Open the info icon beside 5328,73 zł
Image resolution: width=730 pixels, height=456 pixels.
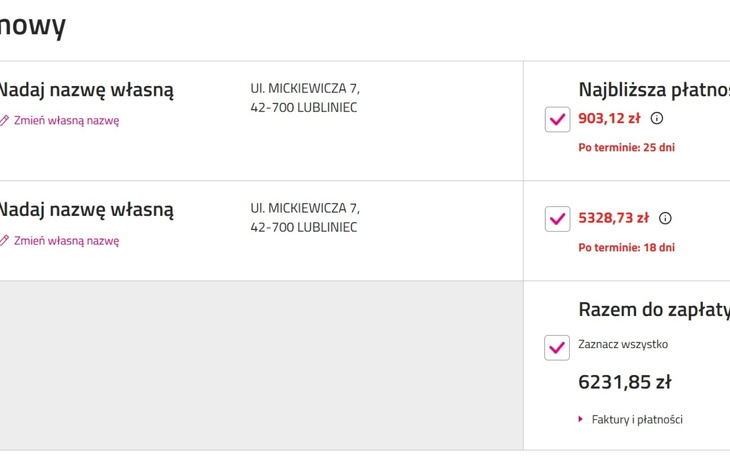coord(665,218)
